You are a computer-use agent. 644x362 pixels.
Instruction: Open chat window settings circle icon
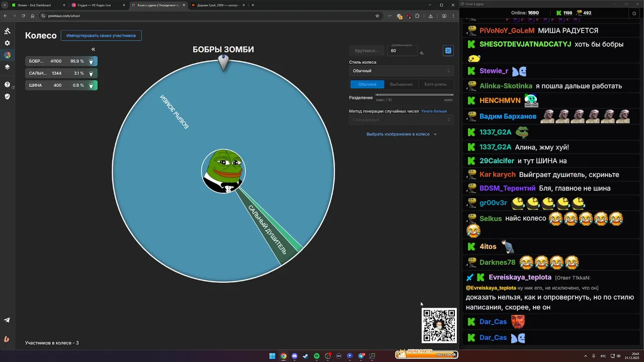tap(634, 14)
